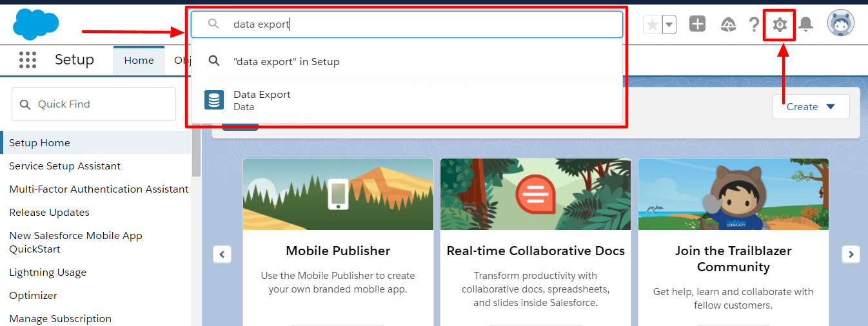Viewport: 868px width, 326px height.
Task: Click in the Quick Find box
Action: coord(94,104)
